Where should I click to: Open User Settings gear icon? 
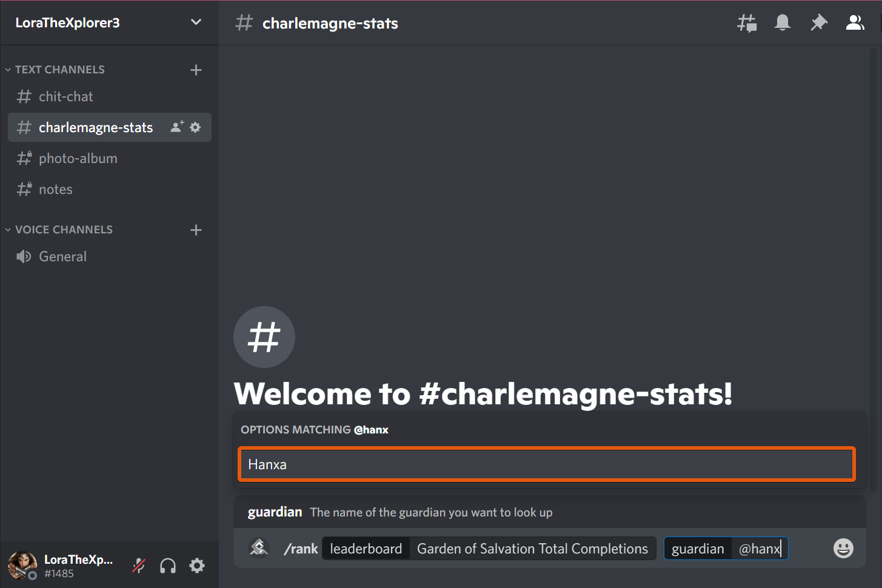click(x=197, y=566)
